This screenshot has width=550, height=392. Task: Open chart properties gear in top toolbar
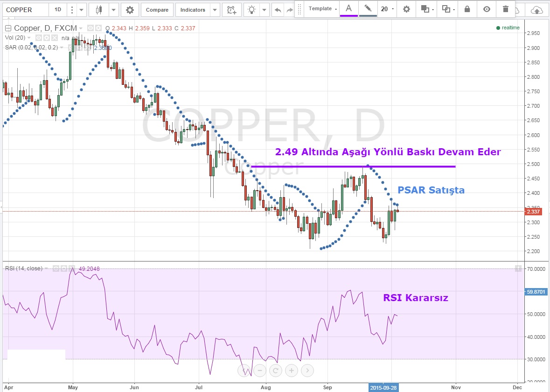coord(130,9)
